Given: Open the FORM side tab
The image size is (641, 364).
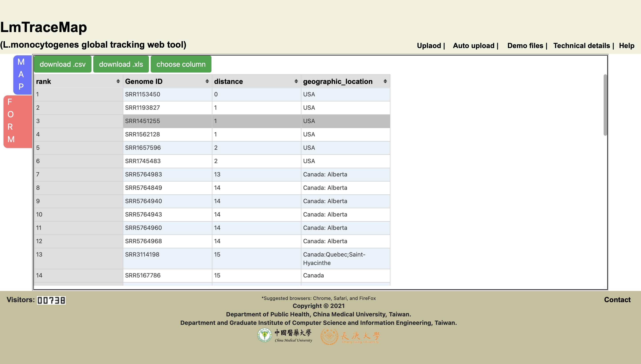Looking at the screenshot, I should tap(18, 121).
